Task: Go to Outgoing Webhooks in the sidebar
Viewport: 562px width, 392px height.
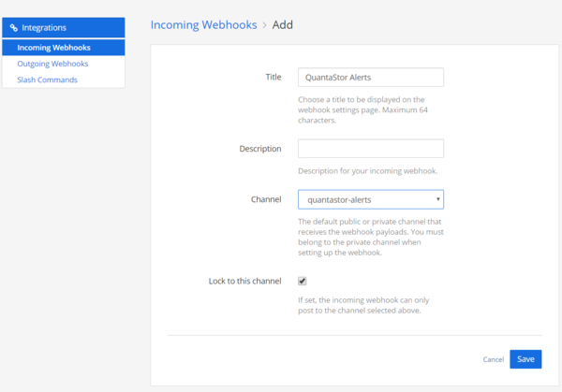Action: [52, 64]
